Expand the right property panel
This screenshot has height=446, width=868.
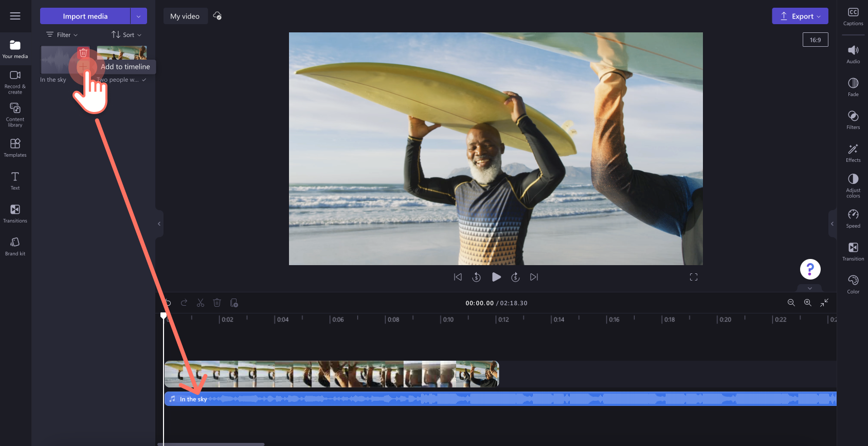tap(832, 224)
